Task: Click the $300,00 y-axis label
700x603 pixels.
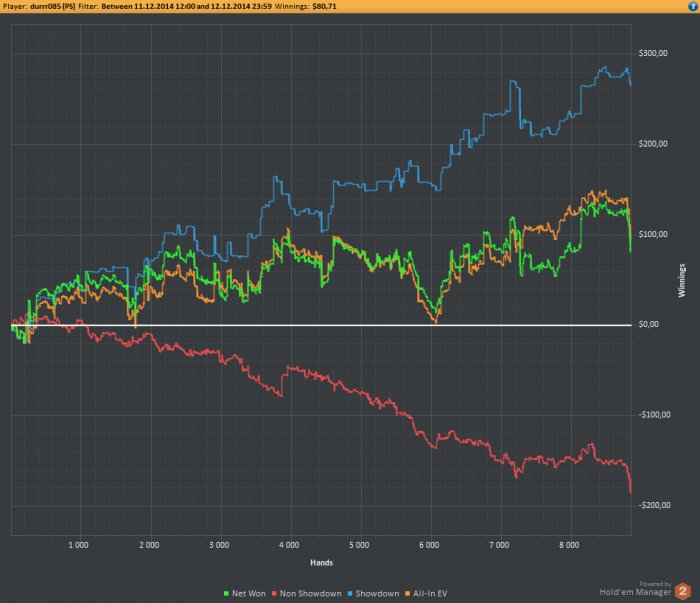Action: pos(653,53)
